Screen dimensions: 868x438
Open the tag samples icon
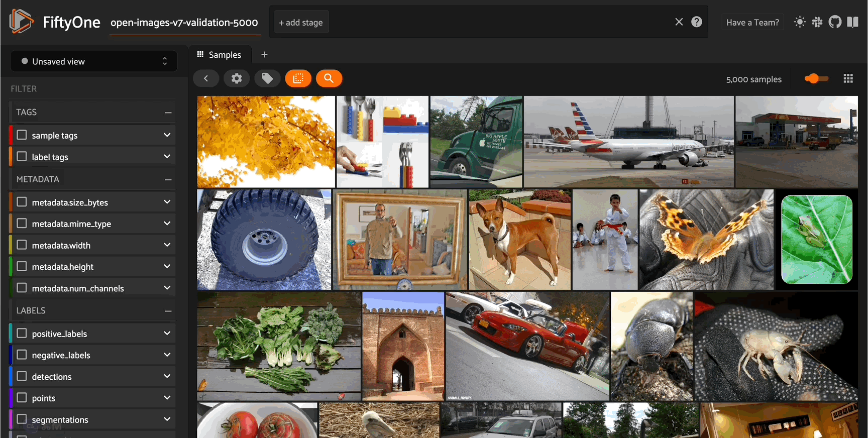point(267,78)
